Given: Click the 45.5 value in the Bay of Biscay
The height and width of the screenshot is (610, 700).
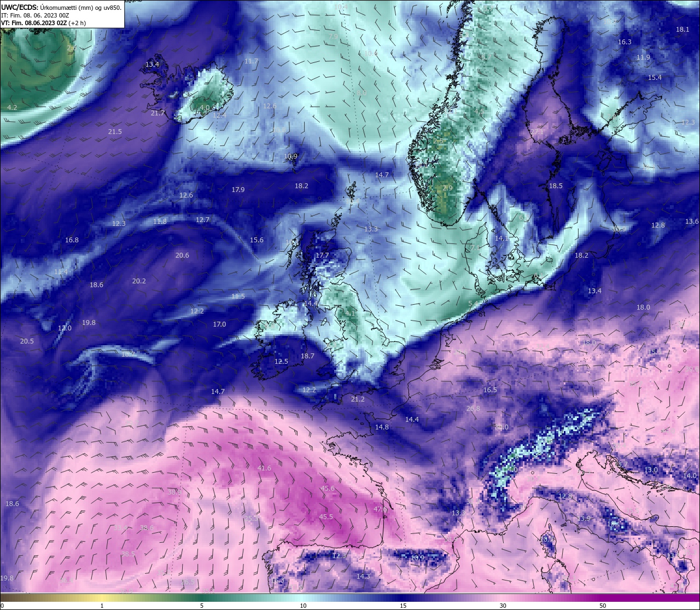Looking at the screenshot, I should 326,517.
